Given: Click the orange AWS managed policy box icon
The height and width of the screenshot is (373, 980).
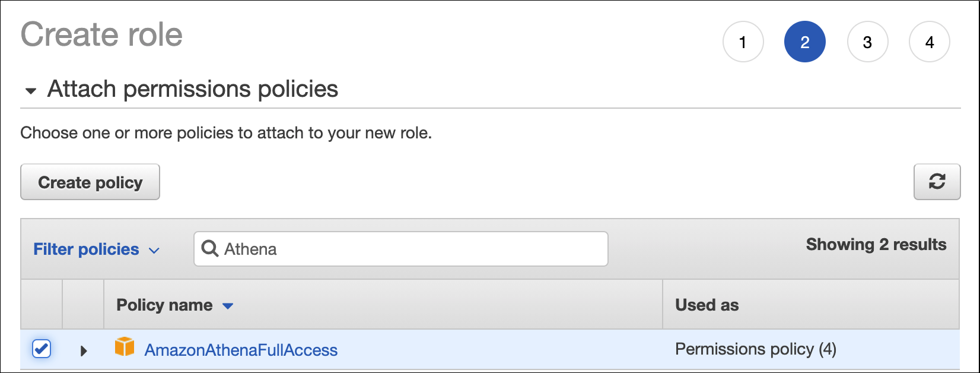Looking at the screenshot, I should pos(125,347).
